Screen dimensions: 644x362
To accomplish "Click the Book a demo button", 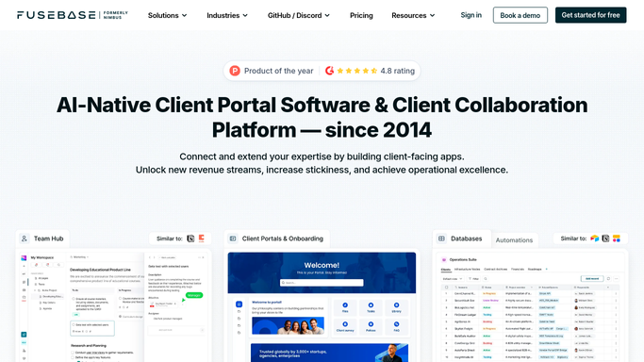I will click(x=520, y=15).
